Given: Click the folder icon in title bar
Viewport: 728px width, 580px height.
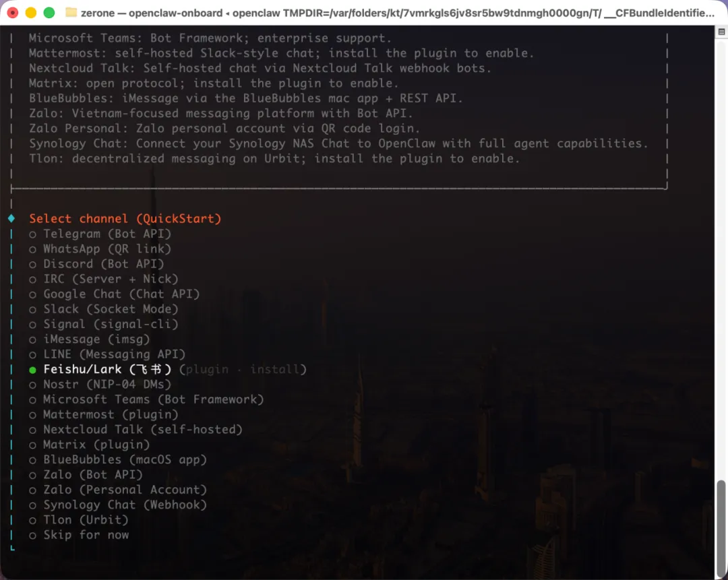Looking at the screenshot, I should 71,13.
